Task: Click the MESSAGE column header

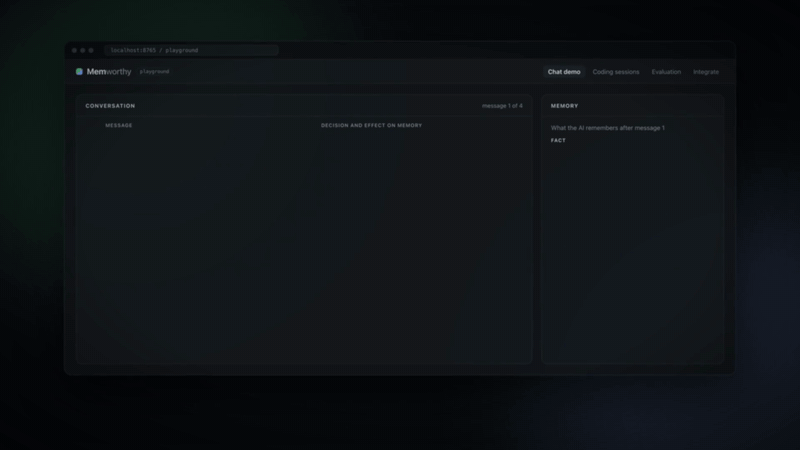Action: coord(119,125)
